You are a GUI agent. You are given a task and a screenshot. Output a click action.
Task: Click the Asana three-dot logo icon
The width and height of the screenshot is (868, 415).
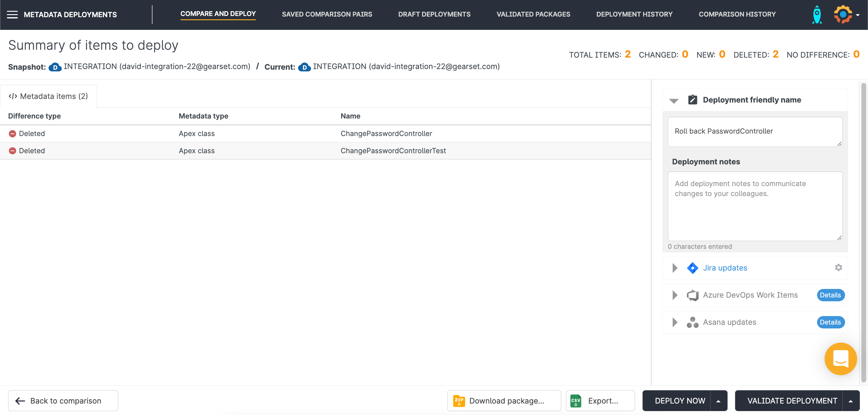click(x=693, y=322)
